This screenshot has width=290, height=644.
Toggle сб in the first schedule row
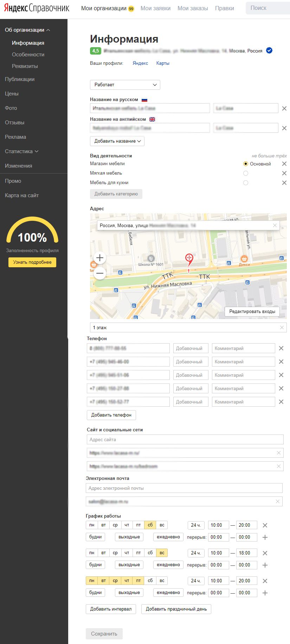(x=150, y=525)
